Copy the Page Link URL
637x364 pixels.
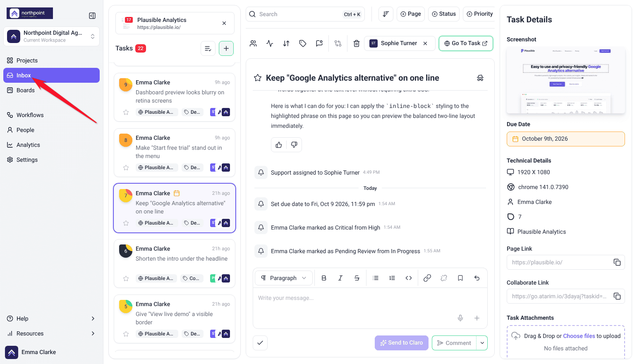pyautogui.click(x=617, y=262)
